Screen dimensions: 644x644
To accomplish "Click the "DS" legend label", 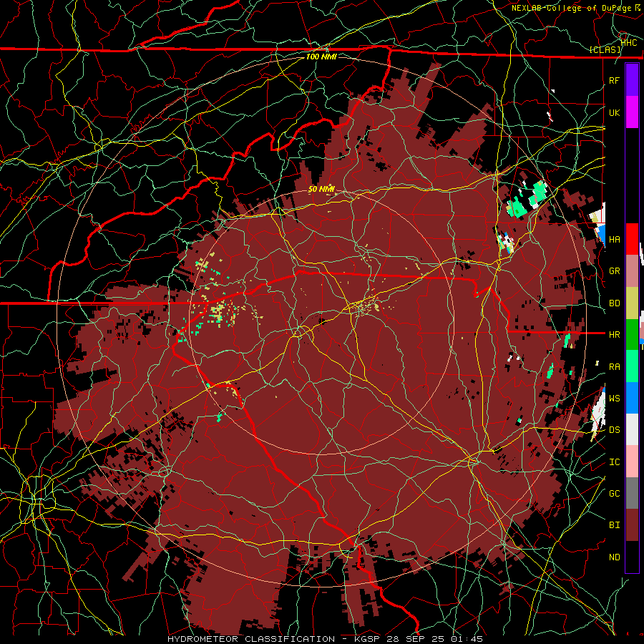I will [x=614, y=429].
